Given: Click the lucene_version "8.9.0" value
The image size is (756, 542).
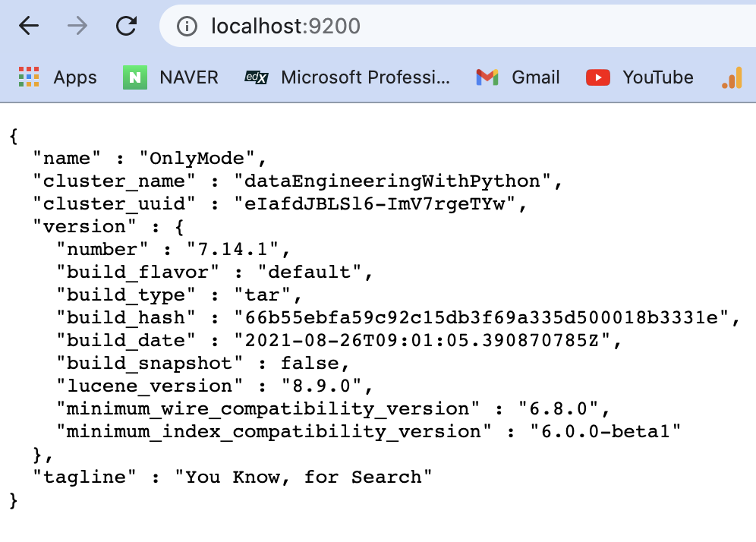Looking at the screenshot, I should point(321,386).
